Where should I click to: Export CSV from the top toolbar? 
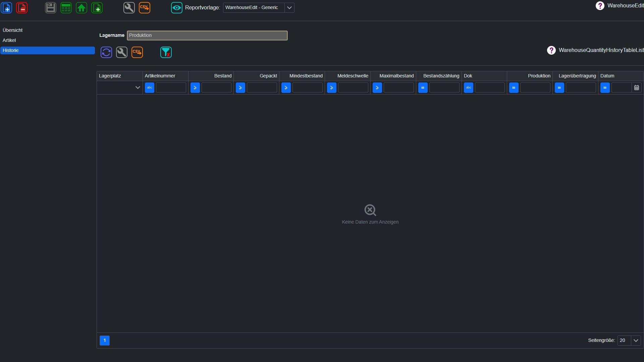[145, 7]
